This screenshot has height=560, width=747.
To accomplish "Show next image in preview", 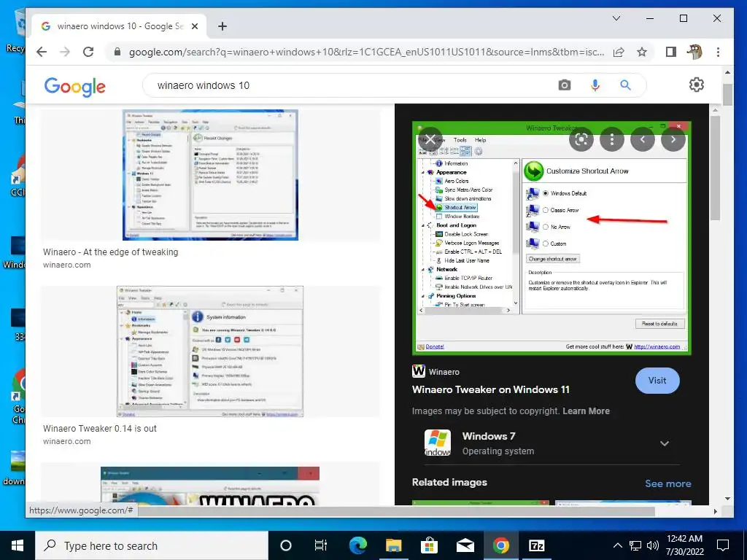I will (673, 139).
